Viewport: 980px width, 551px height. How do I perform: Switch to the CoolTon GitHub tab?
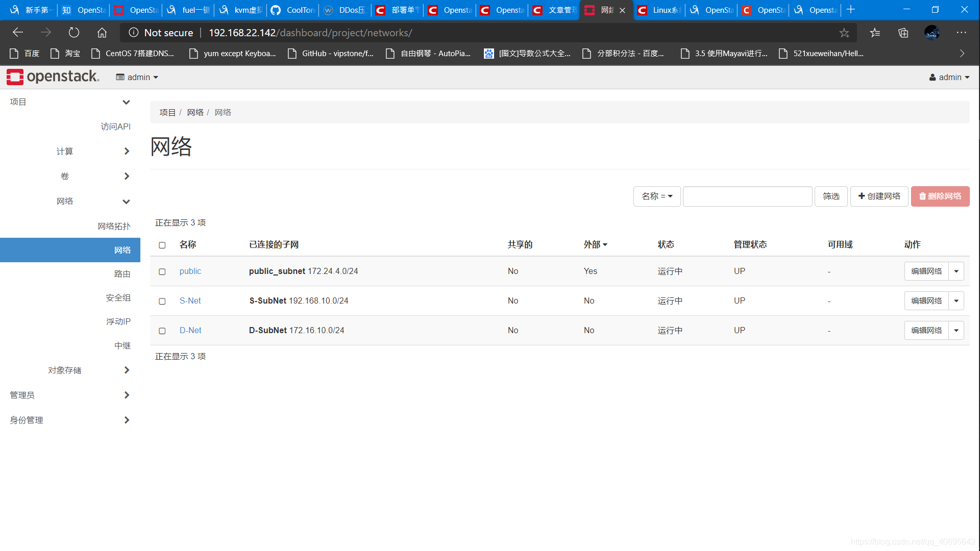point(293,10)
